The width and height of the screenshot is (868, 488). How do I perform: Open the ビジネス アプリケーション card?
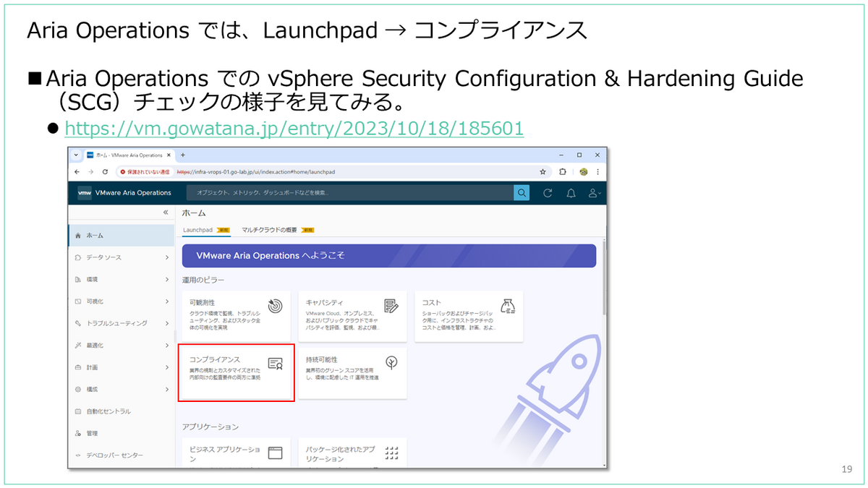pyautogui.click(x=234, y=452)
